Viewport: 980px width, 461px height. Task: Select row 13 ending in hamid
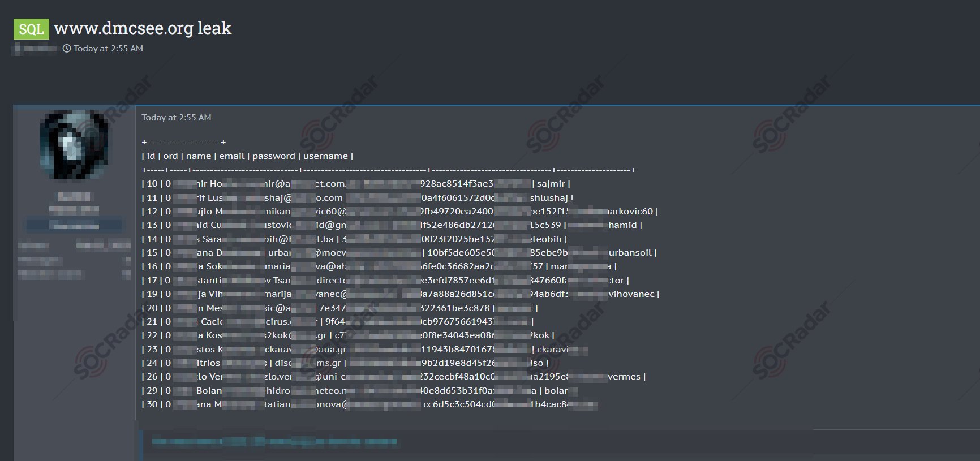[x=392, y=225]
